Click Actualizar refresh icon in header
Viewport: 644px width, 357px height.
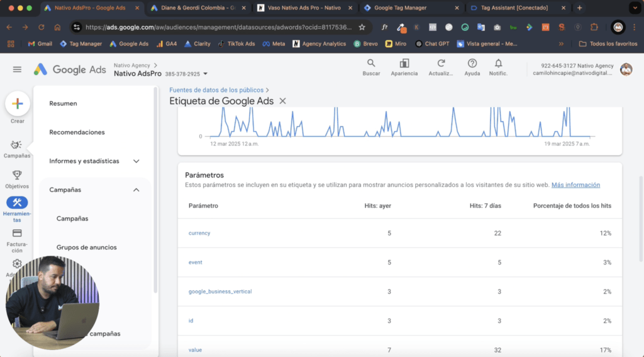[x=441, y=64]
